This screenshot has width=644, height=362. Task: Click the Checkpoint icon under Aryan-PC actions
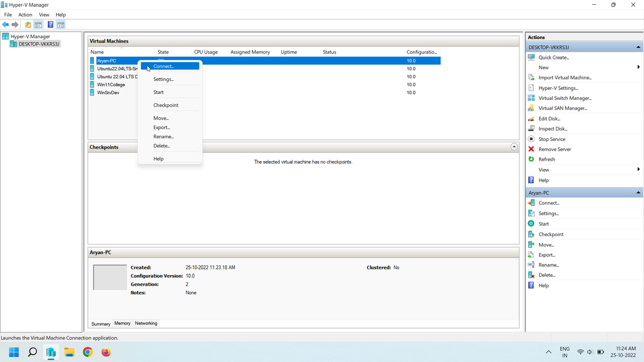coord(531,234)
